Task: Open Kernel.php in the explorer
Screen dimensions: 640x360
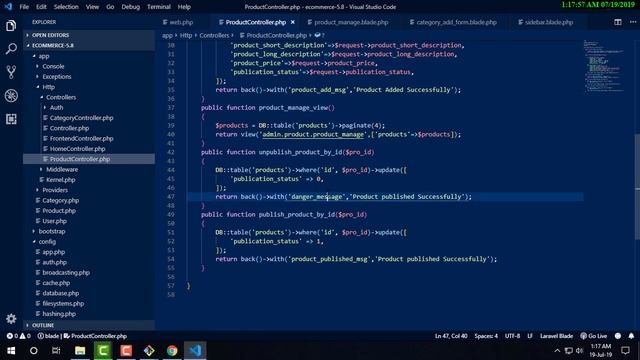Action: pyautogui.click(x=60, y=180)
